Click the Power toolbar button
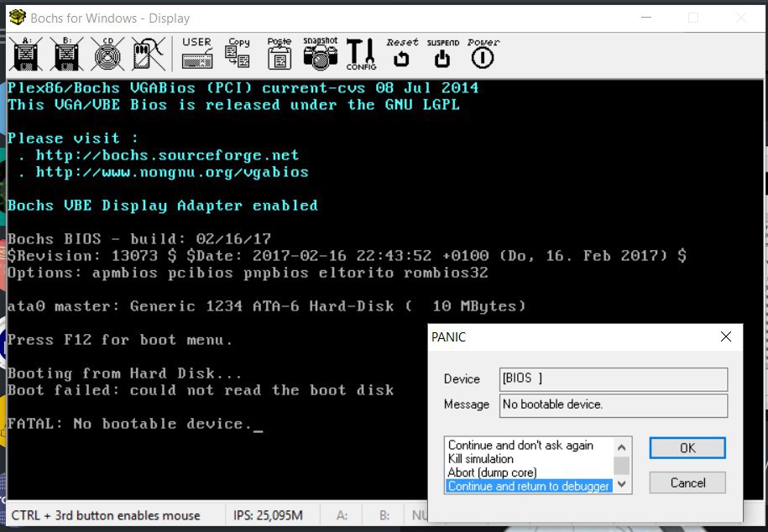 pos(483,53)
